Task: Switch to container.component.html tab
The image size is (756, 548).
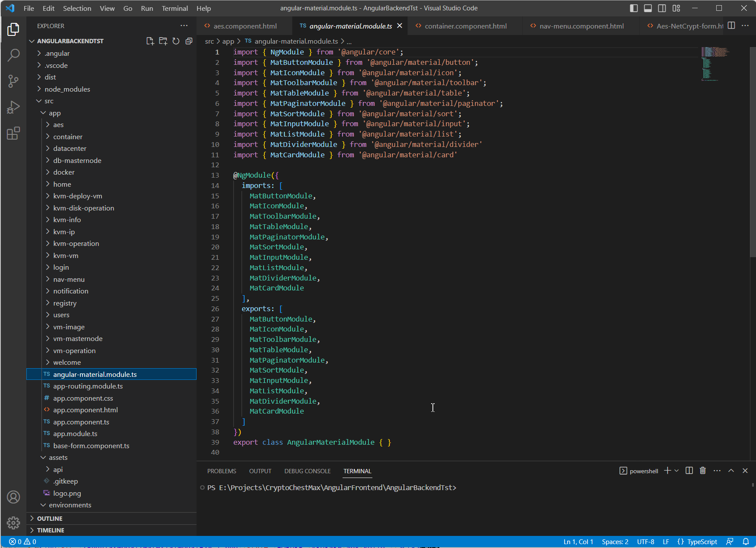Action: [x=465, y=26]
